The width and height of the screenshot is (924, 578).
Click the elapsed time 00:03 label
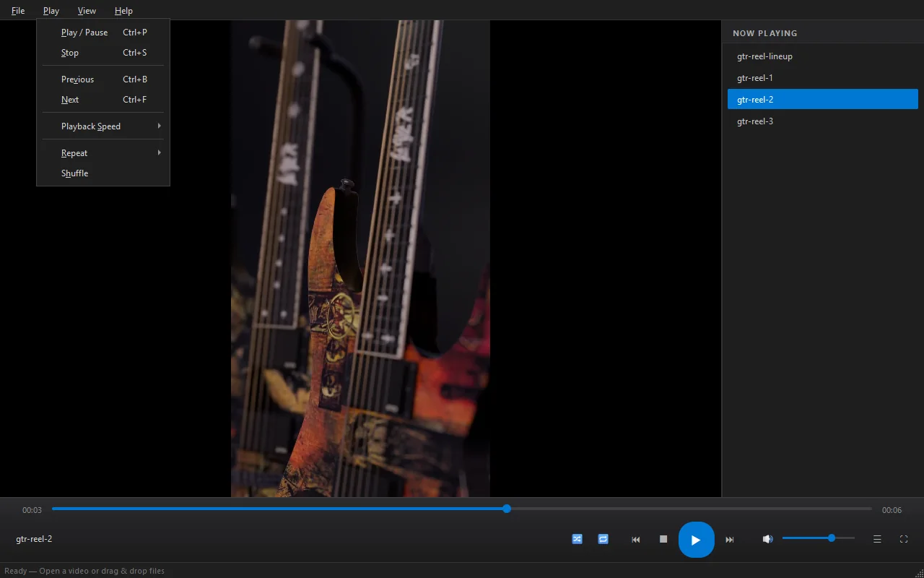pyautogui.click(x=32, y=510)
